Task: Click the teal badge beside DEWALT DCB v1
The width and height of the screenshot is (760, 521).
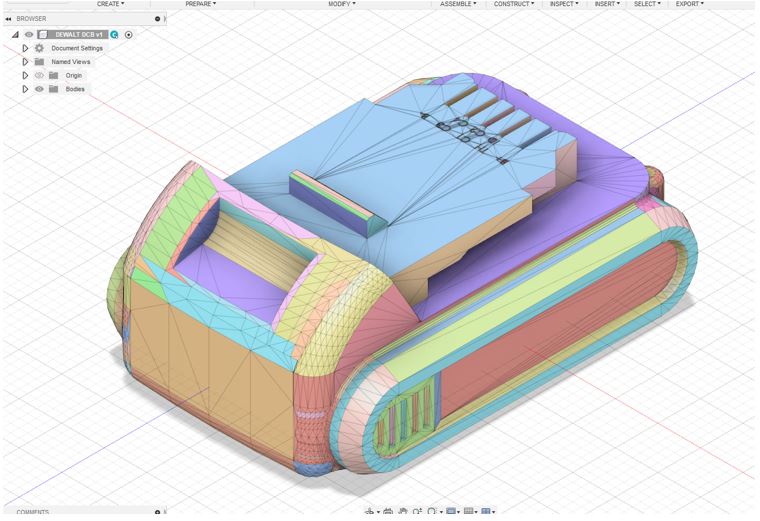Action: [114, 35]
